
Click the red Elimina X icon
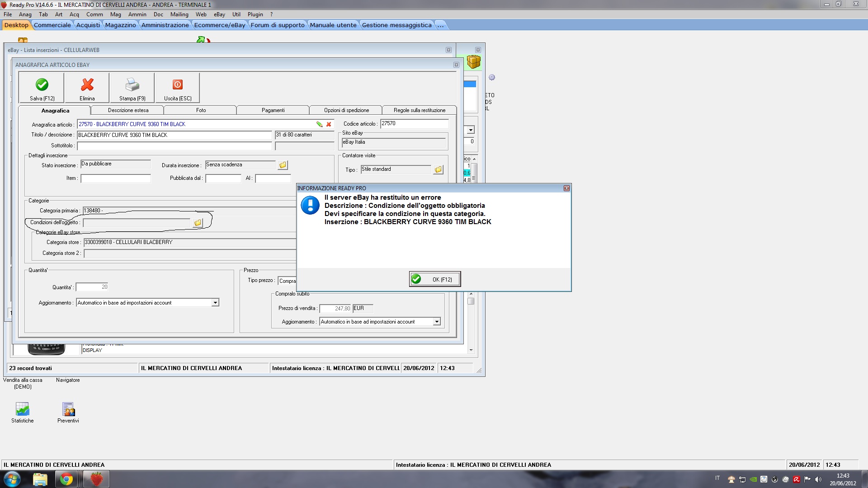point(87,85)
